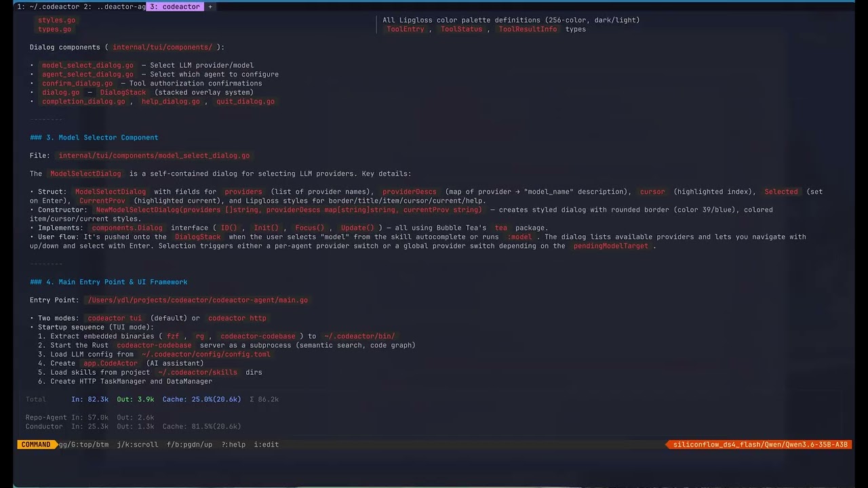The height and width of the screenshot is (488, 868).
Task: Click the ~/.codeactor/bin/ path
Action: click(x=359, y=336)
